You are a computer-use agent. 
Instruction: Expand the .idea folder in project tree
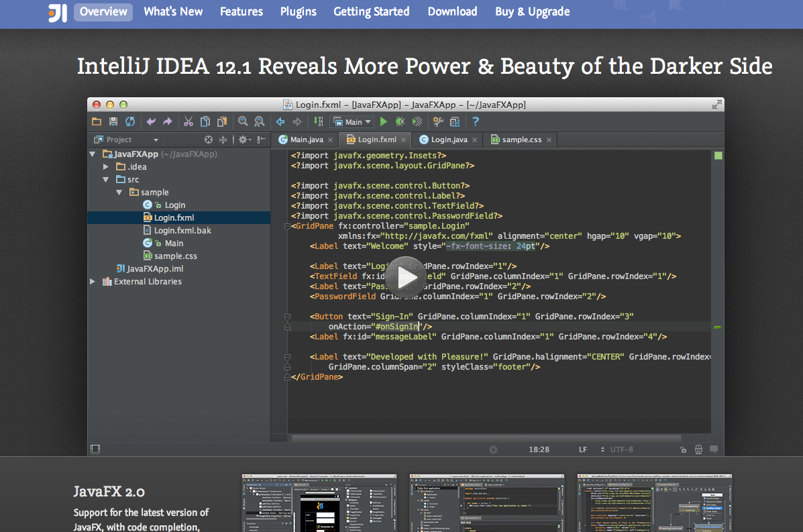coord(106,166)
